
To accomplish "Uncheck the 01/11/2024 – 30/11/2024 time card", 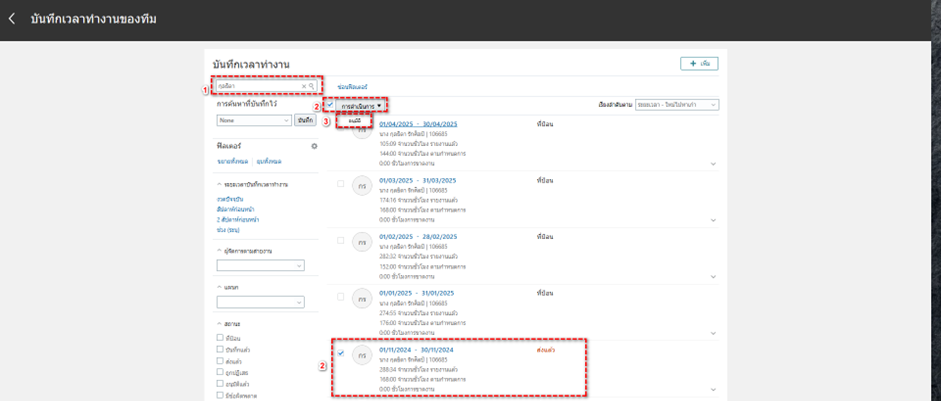I will click(341, 354).
